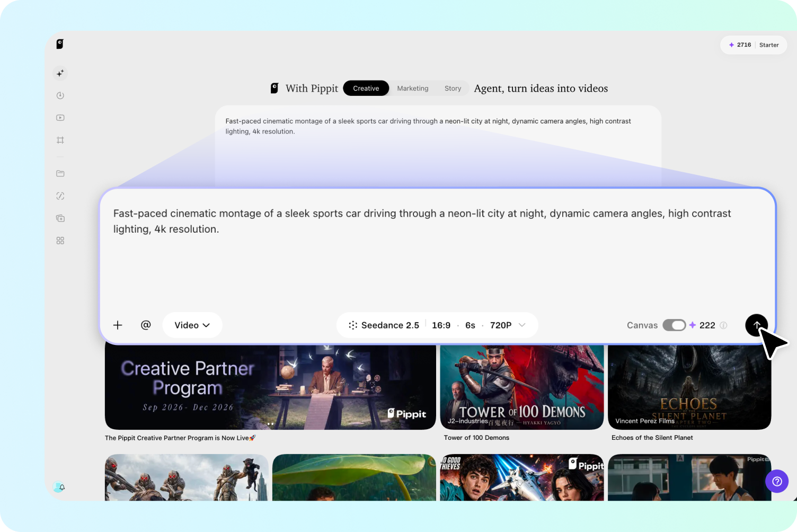Open the green leaf thumbnail
797x532 pixels.
pyautogui.click(x=354, y=477)
